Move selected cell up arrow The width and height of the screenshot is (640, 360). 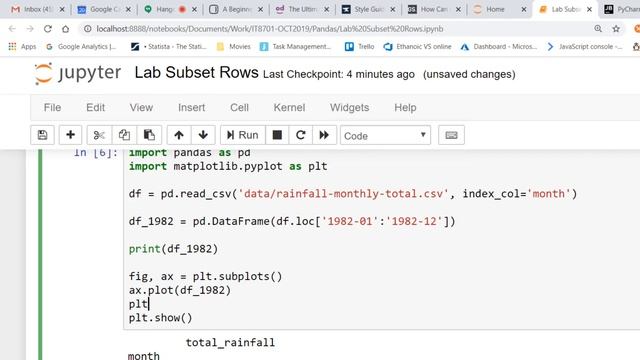179,135
